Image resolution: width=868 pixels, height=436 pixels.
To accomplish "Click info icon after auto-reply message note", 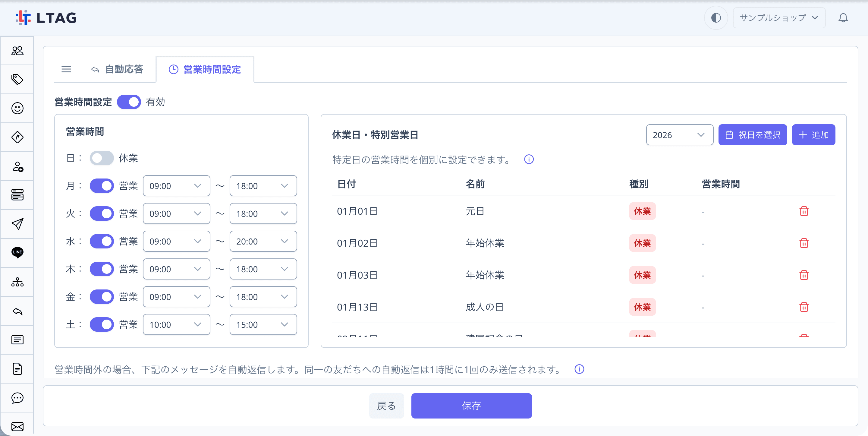I will pos(579,369).
